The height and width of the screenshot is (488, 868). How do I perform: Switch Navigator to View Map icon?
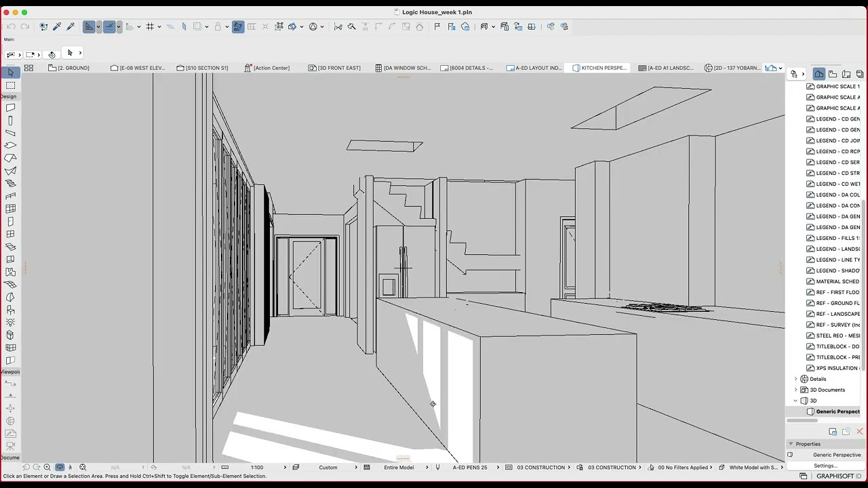[833, 74]
